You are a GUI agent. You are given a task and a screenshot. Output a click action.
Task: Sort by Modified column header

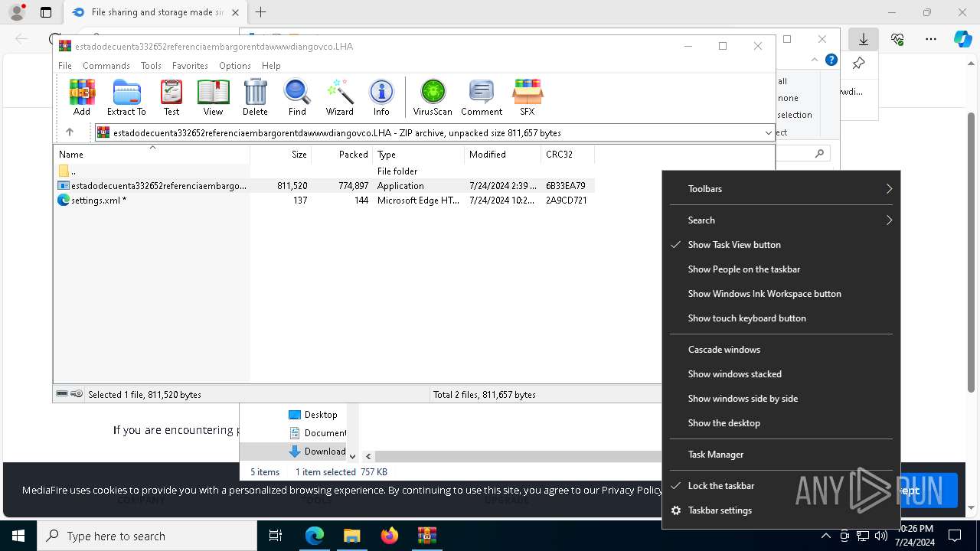[502, 155]
